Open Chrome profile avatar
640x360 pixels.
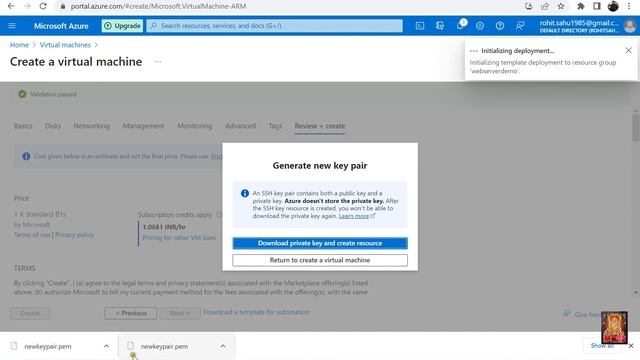(613, 6)
